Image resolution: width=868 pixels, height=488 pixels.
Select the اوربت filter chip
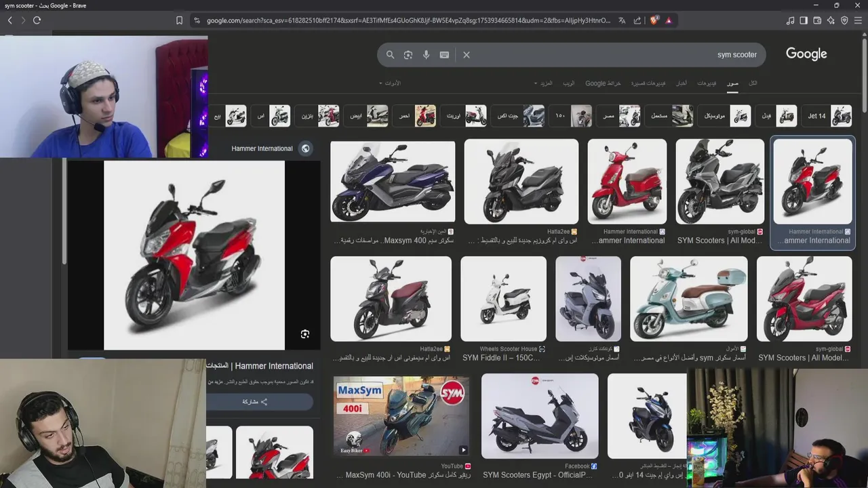pos(465,116)
